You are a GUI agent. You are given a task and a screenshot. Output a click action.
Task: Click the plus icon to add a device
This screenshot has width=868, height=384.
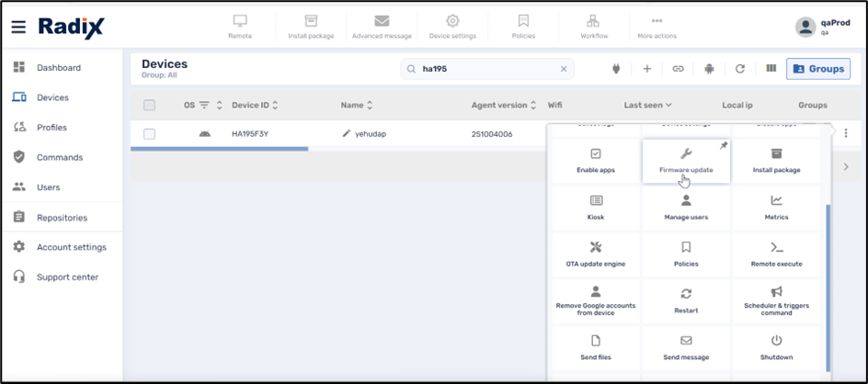click(647, 69)
